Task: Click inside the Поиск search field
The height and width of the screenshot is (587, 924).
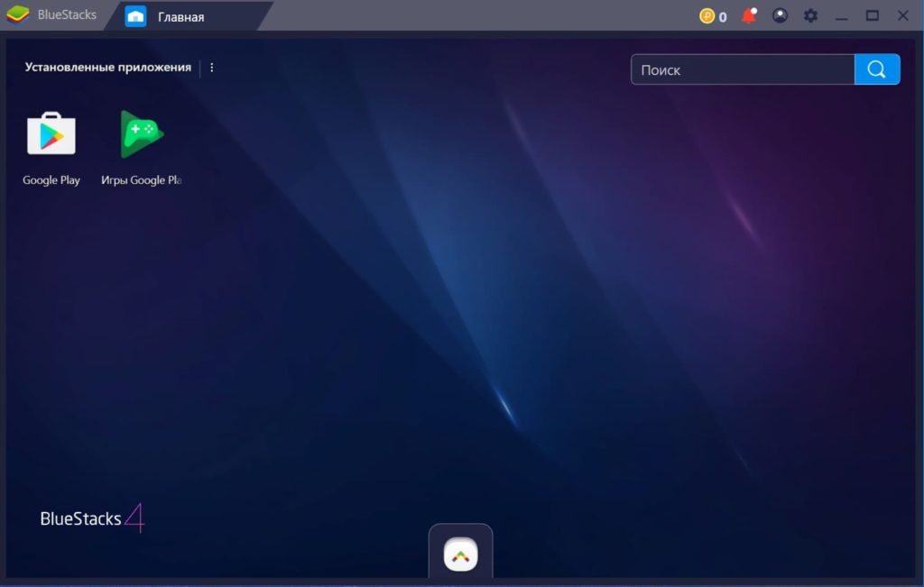Action: (x=740, y=69)
